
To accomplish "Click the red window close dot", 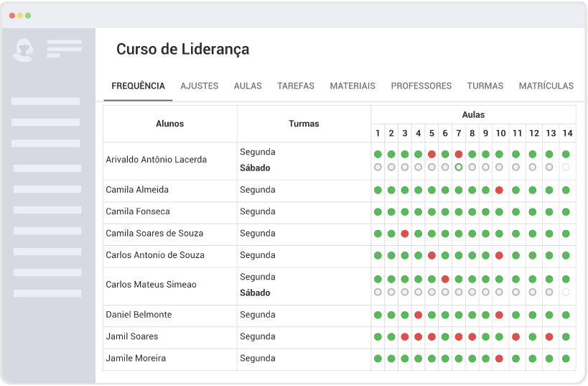I will point(12,15).
